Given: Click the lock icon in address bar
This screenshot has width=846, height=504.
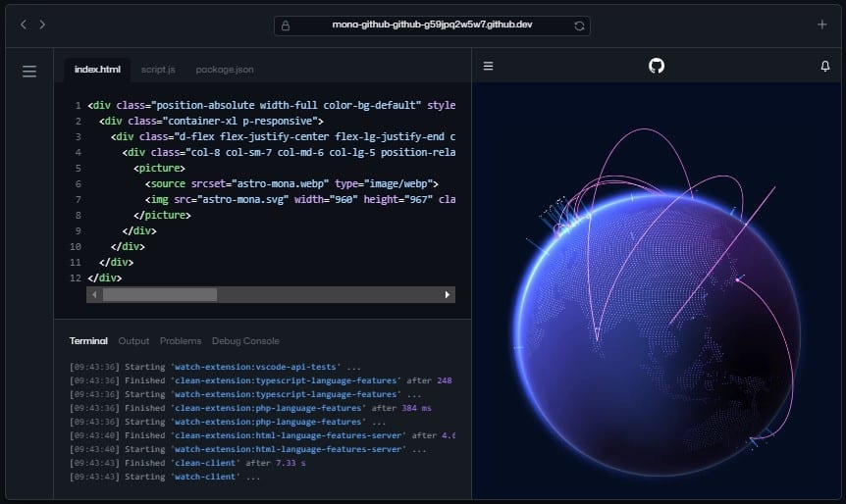Looking at the screenshot, I should coord(286,25).
